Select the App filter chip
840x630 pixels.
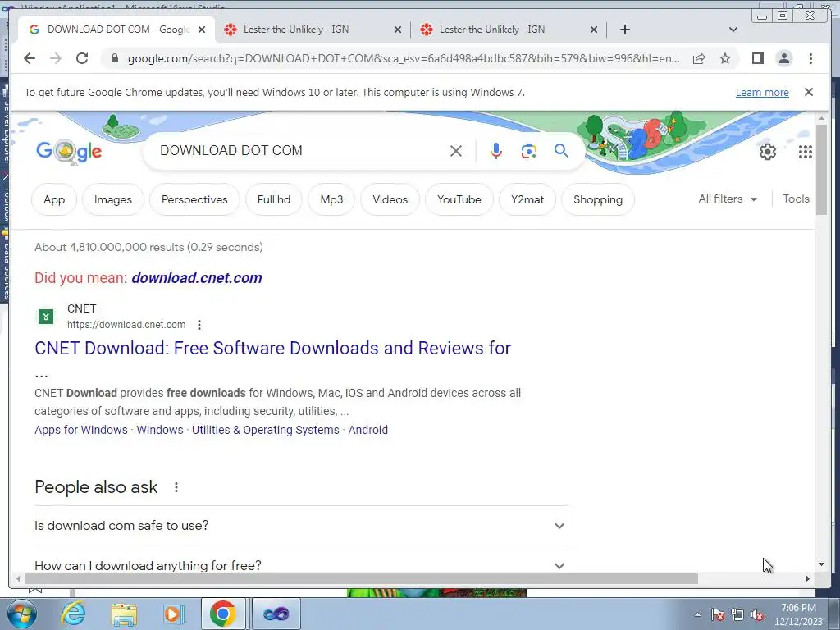54,200
